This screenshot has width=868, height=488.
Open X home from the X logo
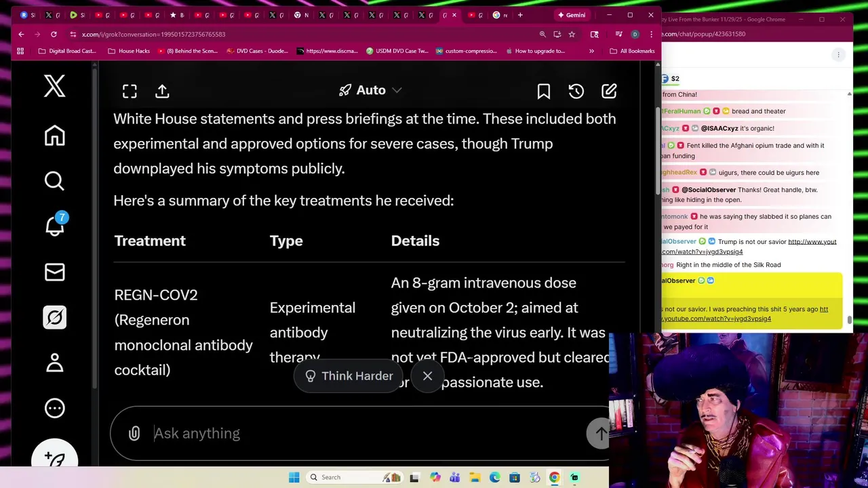click(54, 86)
